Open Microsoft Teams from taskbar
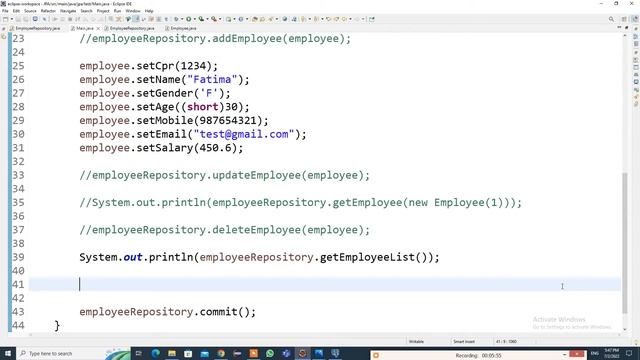Image resolution: width=640 pixels, height=360 pixels. click(286, 353)
